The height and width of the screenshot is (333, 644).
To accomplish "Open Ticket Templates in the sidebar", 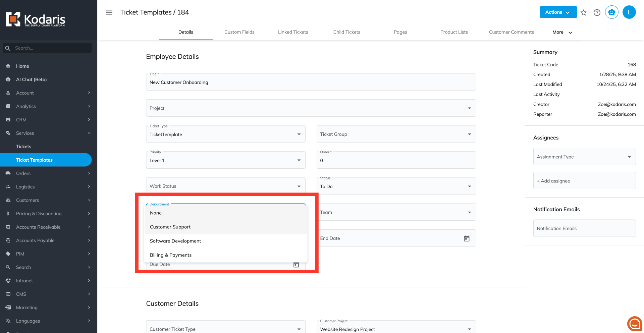I will pos(46,160).
